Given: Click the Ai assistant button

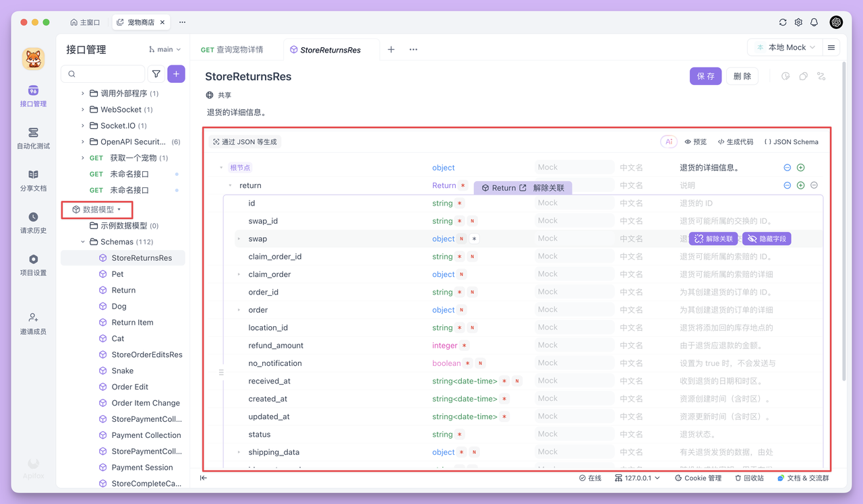Looking at the screenshot, I should (669, 141).
